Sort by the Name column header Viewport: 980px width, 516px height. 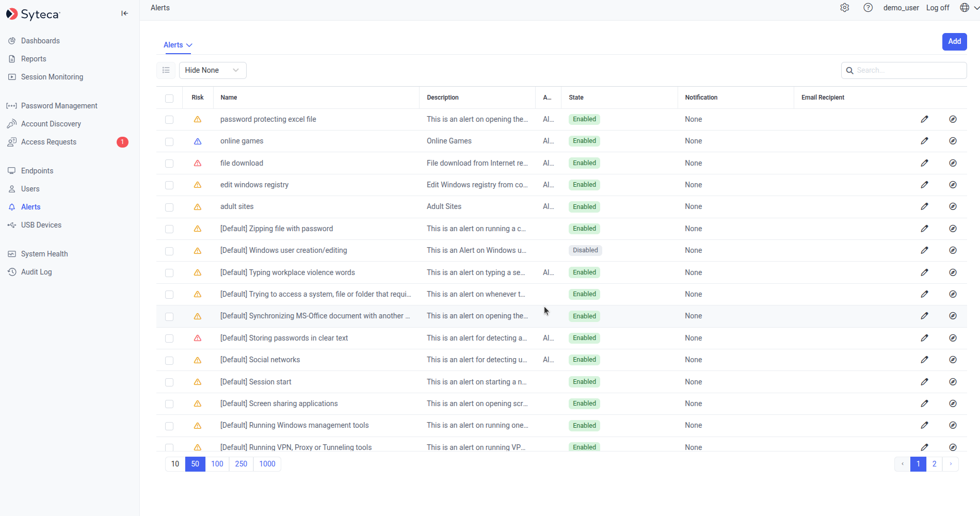tap(229, 98)
